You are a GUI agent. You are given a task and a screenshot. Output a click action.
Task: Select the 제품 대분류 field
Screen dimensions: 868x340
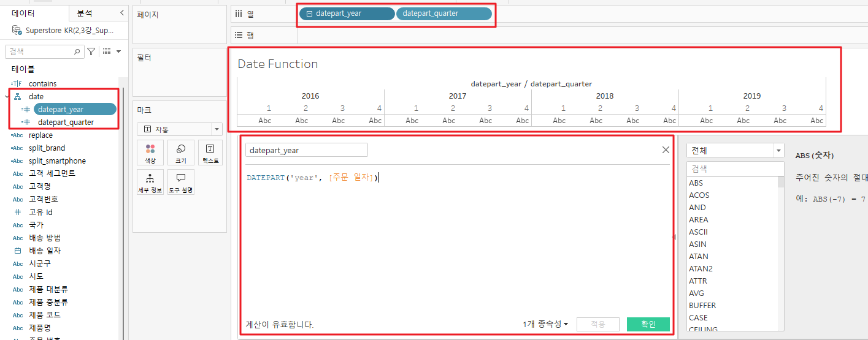point(48,290)
